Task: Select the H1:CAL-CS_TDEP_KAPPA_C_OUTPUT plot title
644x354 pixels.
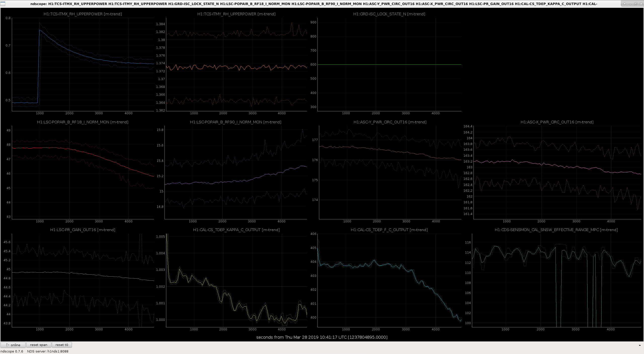Action: pyautogui.click(x=236, y=230)
